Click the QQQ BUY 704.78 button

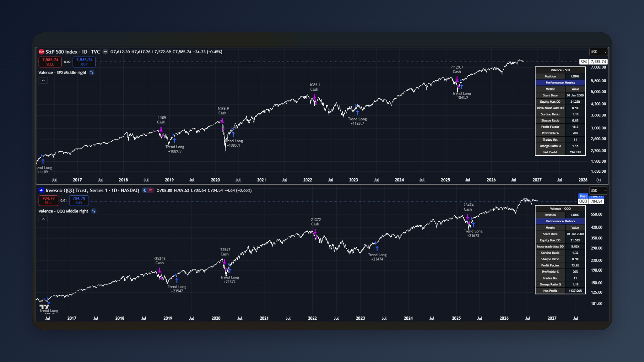[x=79, y=200]
